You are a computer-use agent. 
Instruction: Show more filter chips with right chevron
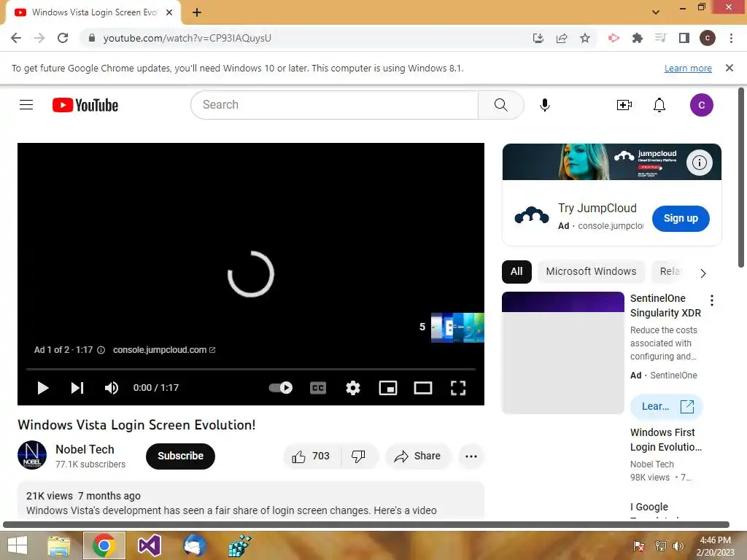[x=703, y=273]
